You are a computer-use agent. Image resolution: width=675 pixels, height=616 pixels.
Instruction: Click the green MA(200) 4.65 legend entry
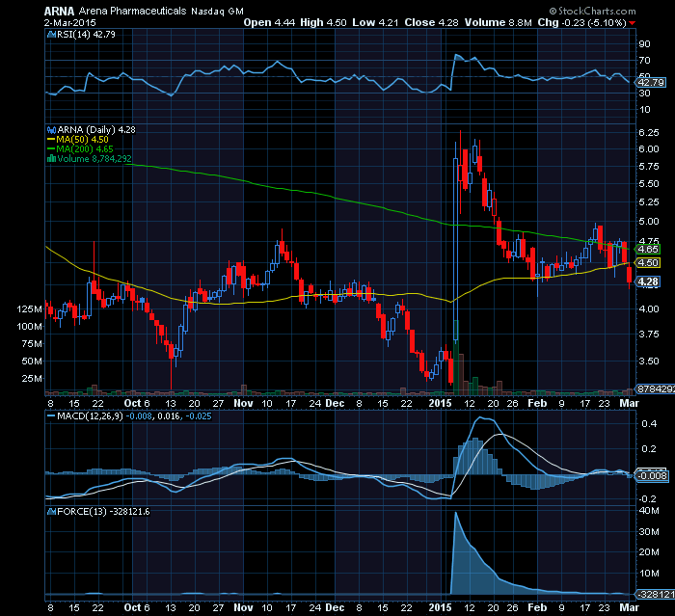tap(80, 149)
